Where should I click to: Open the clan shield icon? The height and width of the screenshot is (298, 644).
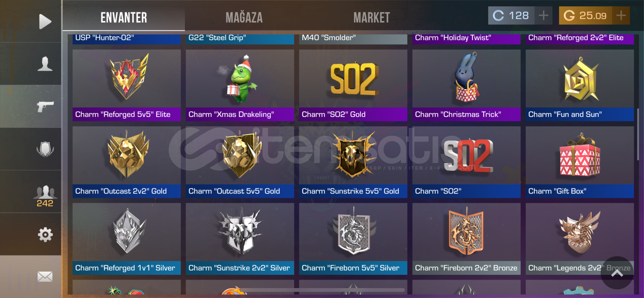45,149
